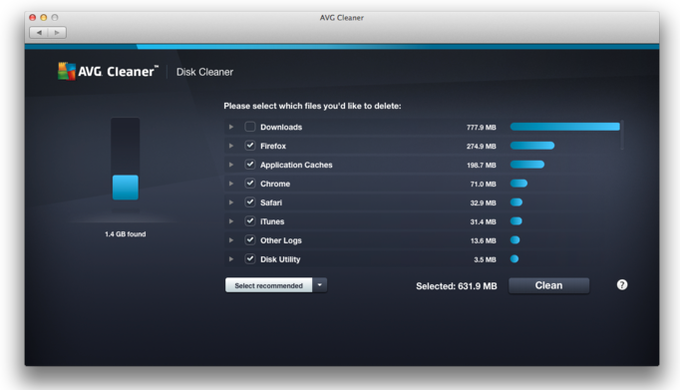This screenshot has width=680, height=390.
Task: Click the 71.0 MB Chrome size
Action: point(483,184)
